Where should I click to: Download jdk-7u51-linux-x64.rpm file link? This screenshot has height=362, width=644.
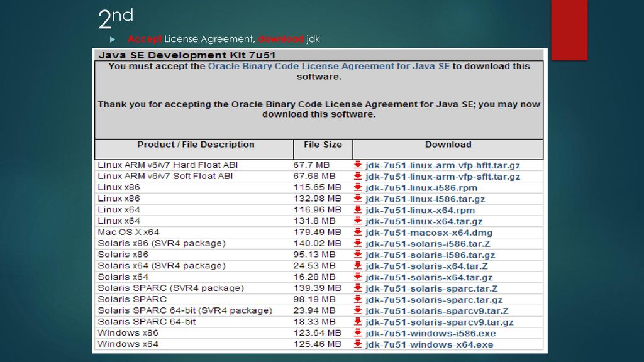pos(420,210)
